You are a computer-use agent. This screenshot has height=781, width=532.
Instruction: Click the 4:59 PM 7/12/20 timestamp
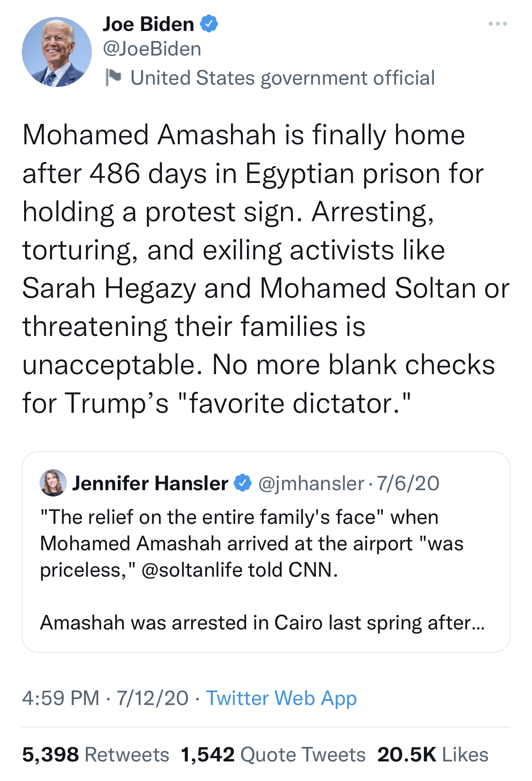pos(105,698)
